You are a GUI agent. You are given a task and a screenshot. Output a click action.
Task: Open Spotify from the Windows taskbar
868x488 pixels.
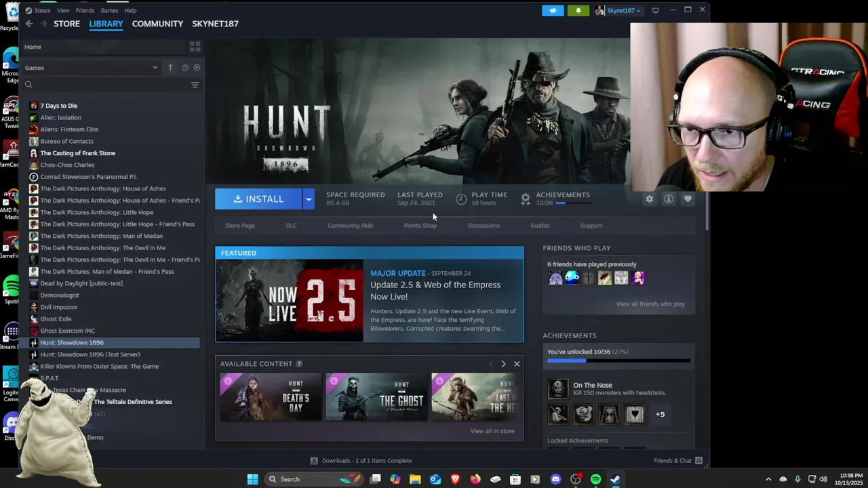pyautogui.click(x=595, y=479)
